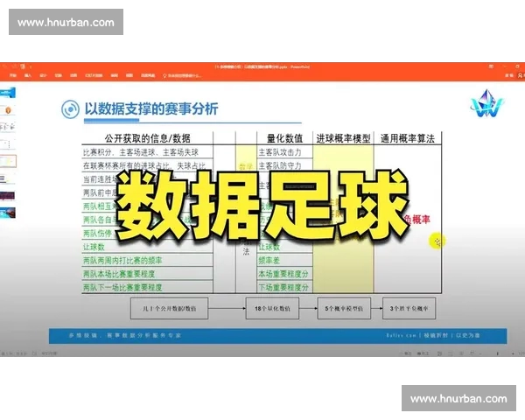Viewport: 525px width, 420px height.
Task: Click the cell 频率差
Action: [284, 260]
